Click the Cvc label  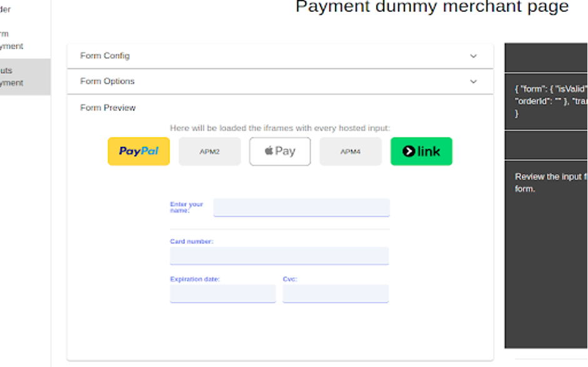(290, 279)
